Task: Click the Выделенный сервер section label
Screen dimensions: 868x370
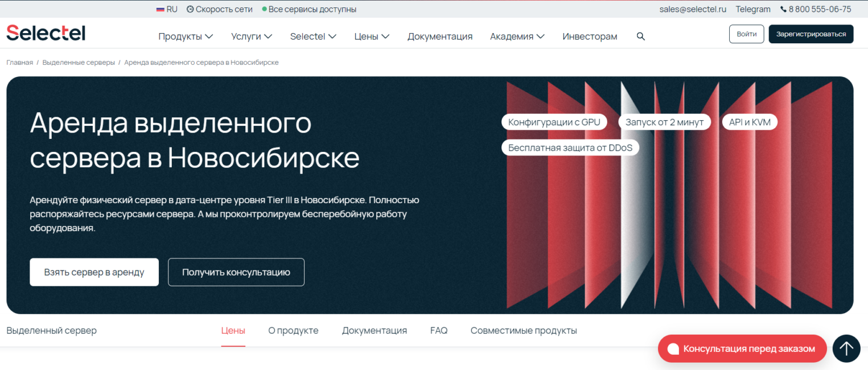Action: [x=52, y=331]
